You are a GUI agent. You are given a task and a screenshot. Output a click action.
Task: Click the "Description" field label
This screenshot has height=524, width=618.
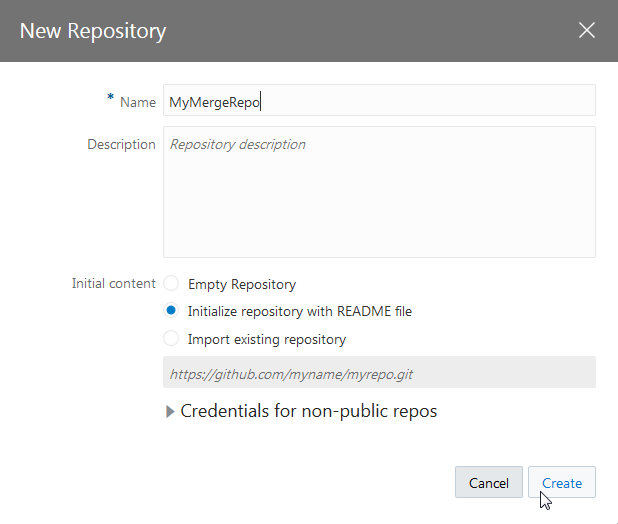point(121,144)
